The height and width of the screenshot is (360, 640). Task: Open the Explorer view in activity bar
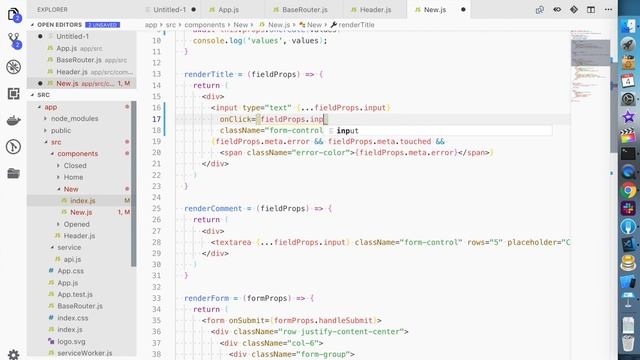coord(13,15)
